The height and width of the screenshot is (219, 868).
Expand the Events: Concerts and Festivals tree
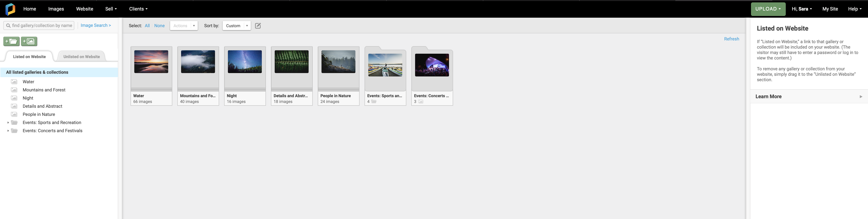click(8, 131)
